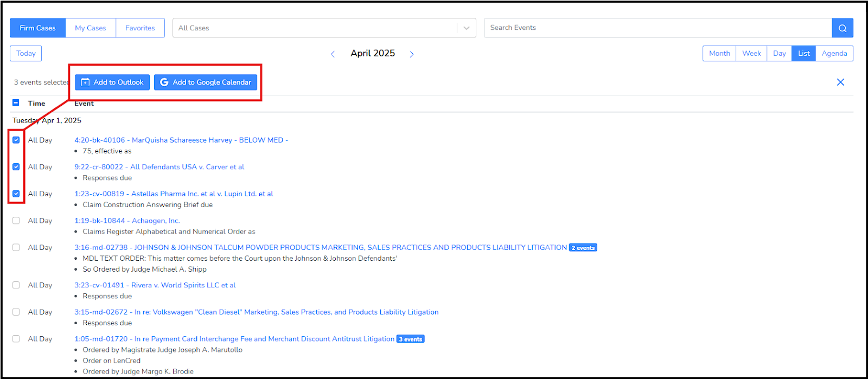868x379 pixels.
Task: Click Ordered by Magistrate Judge Joseph A. Marutollo
Action: pos(162,350)
